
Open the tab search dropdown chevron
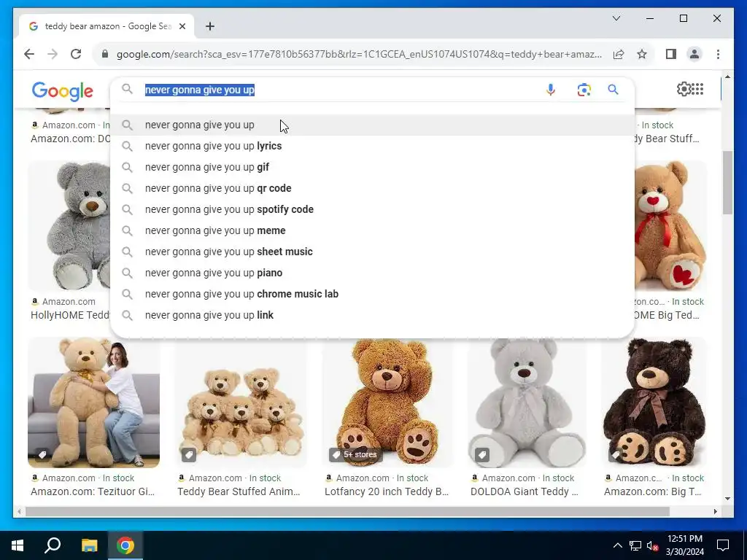point(616,18)
